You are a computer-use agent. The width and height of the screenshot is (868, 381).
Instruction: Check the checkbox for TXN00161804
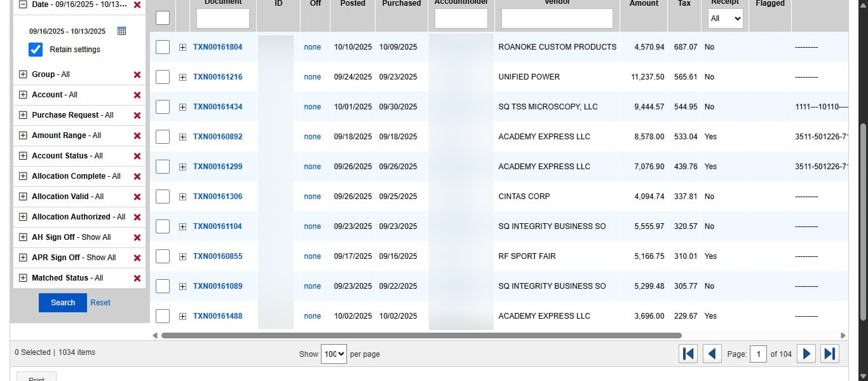pos(162,46)
